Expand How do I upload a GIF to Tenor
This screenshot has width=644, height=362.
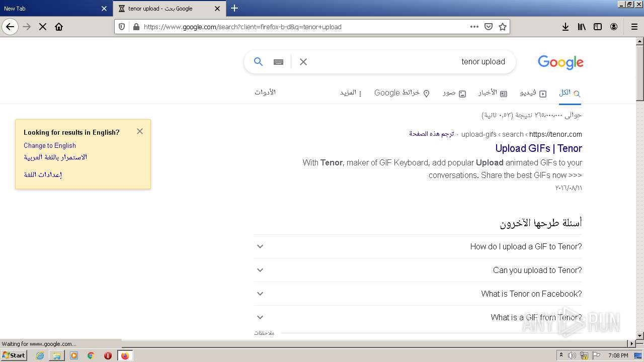tap(418, 246)
